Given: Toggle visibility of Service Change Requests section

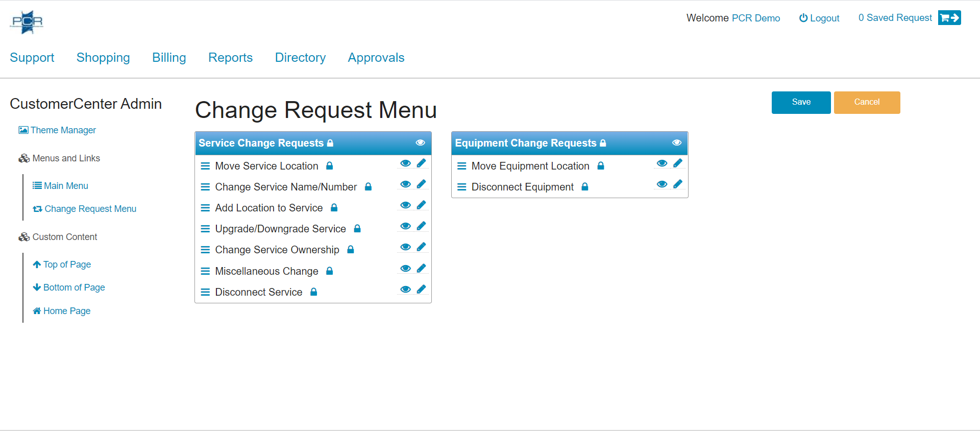Looking at the screenshot, I should coord(420,143).
